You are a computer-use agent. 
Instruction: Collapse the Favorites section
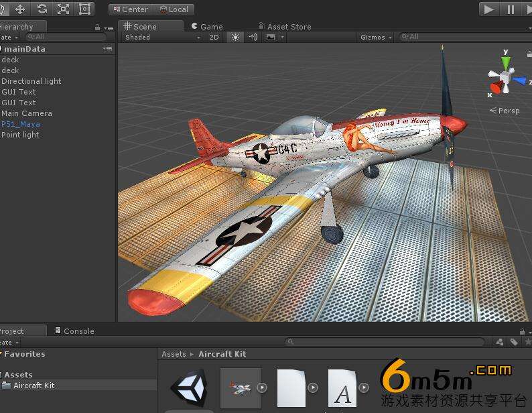(x=1, y=354)
